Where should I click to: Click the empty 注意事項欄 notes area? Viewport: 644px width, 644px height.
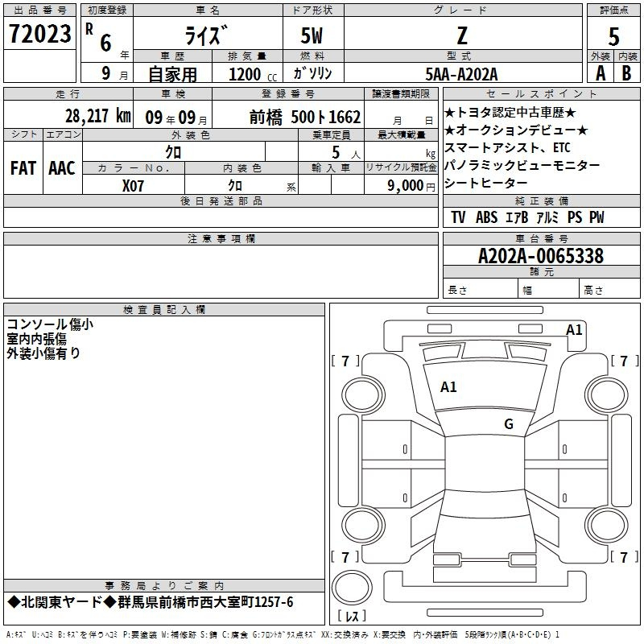coord(221,271)
